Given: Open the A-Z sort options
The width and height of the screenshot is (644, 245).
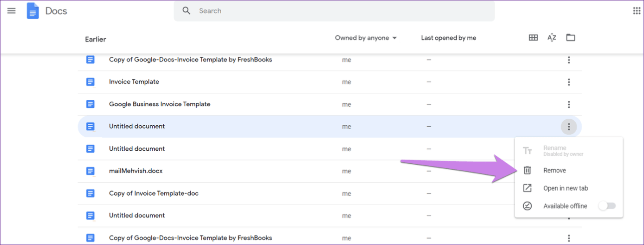Looking at the screenshot, I should click(x=552, y=38).
